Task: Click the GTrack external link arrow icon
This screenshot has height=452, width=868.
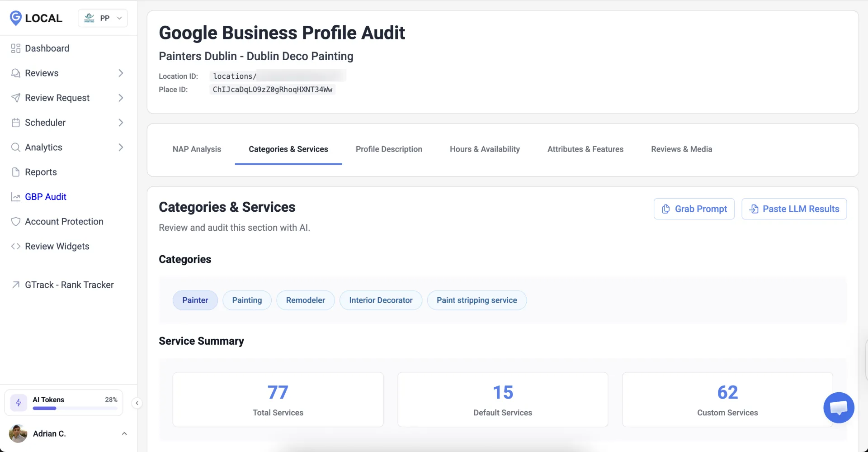Action: 16,285
